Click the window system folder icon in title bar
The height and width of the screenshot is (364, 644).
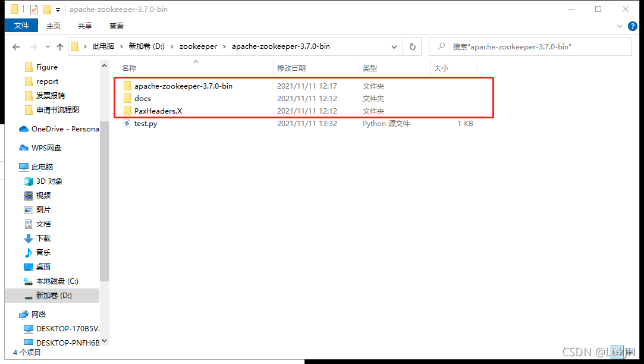[14, 9]
